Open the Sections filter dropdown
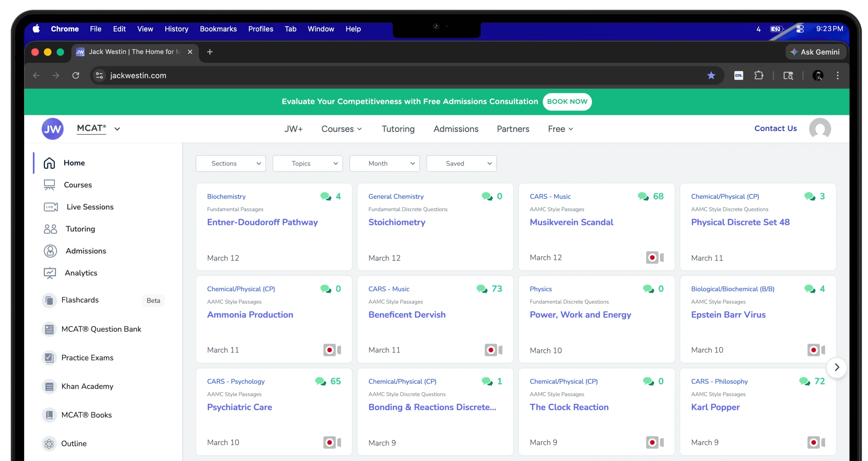The height and width of the screenshot is (461, 868). pyautogui.click(x=230, y=163)
